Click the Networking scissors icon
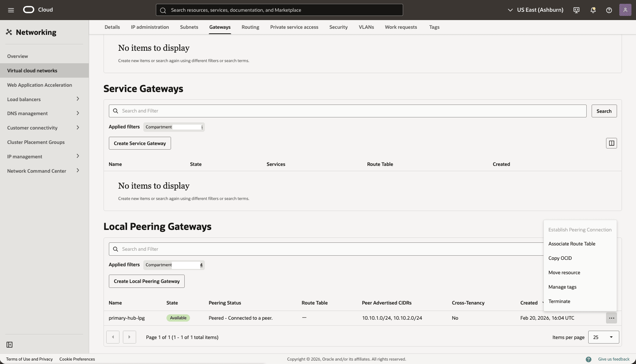 coord(9,32)
